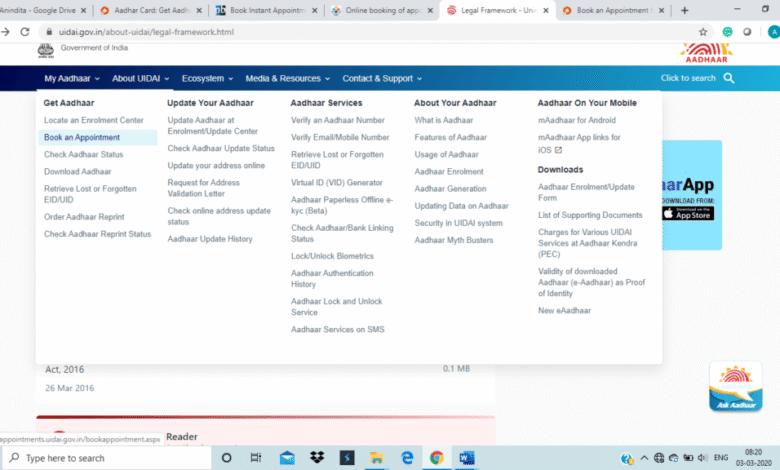
Task: Open Task View on the taskbar
Action: (256, 458)
